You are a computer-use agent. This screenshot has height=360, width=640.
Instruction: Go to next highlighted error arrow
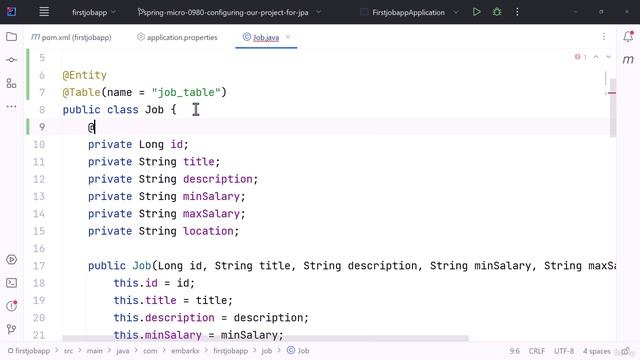coord(609,57)
